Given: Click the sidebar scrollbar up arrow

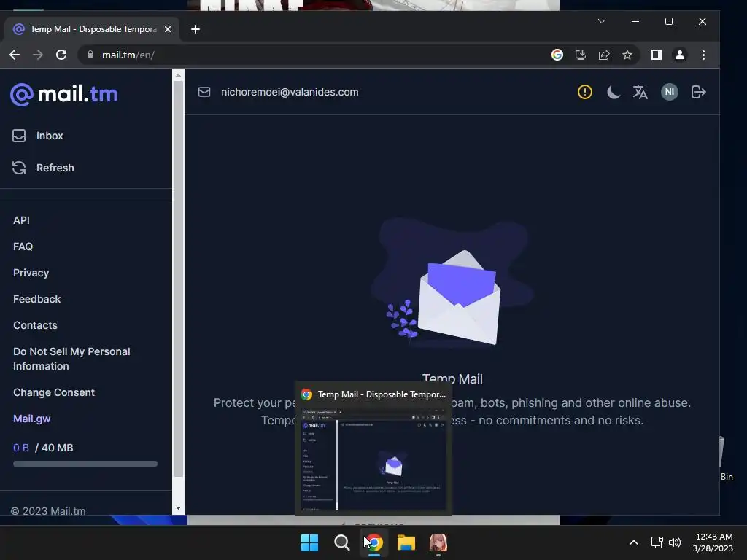Looking at the screenshot, I should [178, 75].
